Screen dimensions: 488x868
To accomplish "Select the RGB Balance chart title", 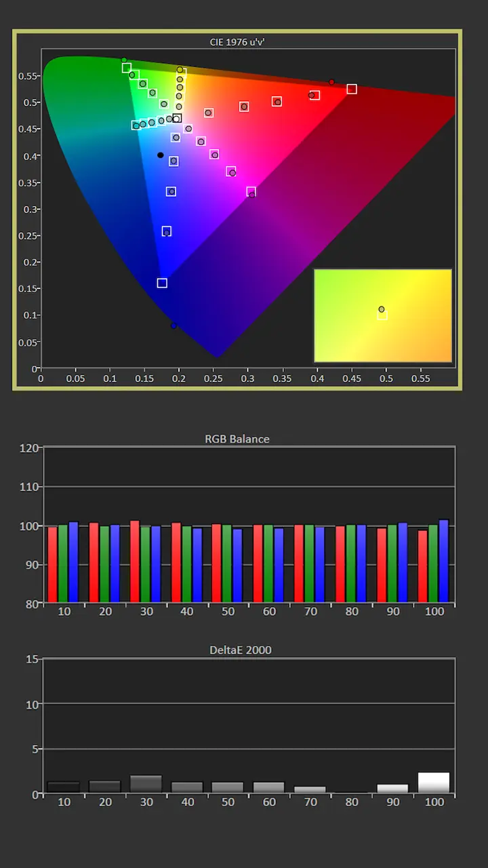I will [x=237, y=439].
